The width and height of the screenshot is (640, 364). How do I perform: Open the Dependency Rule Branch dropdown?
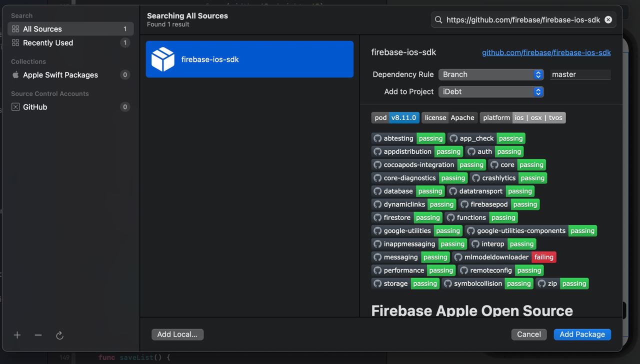click(491, 74)
